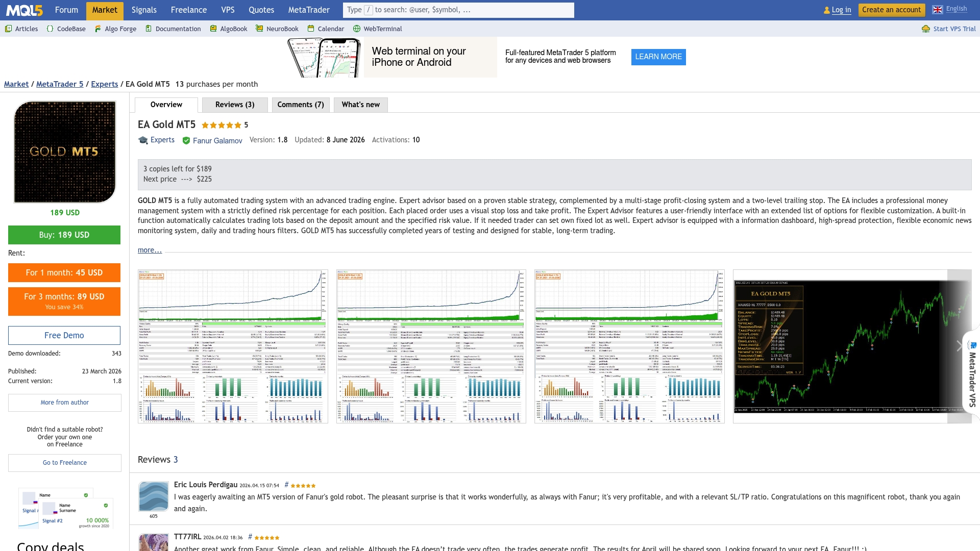The height and width of the screenshot is (551, 980).
Task: Click the WebTerminal globe icon
Action: [x=357, y=29]
